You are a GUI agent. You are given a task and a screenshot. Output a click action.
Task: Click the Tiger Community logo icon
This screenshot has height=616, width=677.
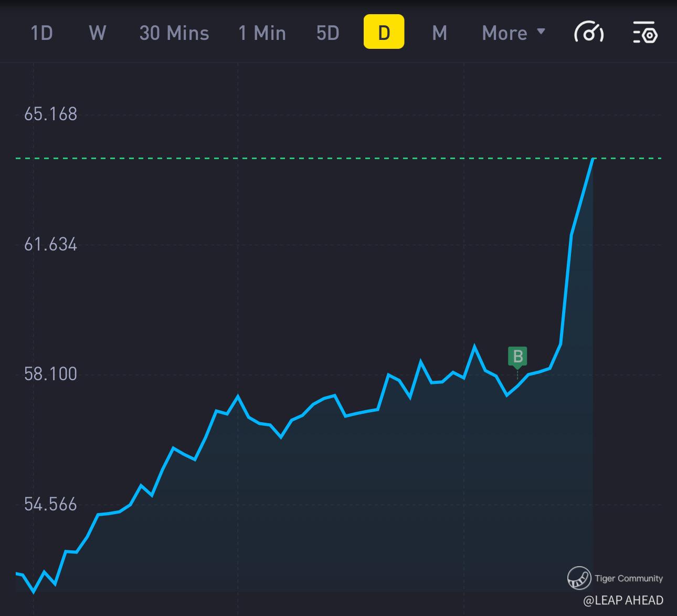pos(579,578)
